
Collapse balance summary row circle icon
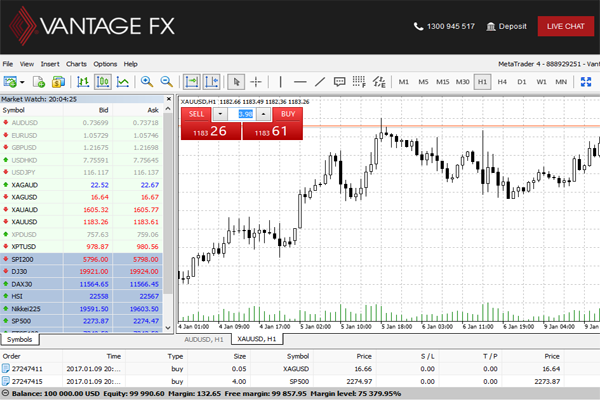(x=5, y=393)
